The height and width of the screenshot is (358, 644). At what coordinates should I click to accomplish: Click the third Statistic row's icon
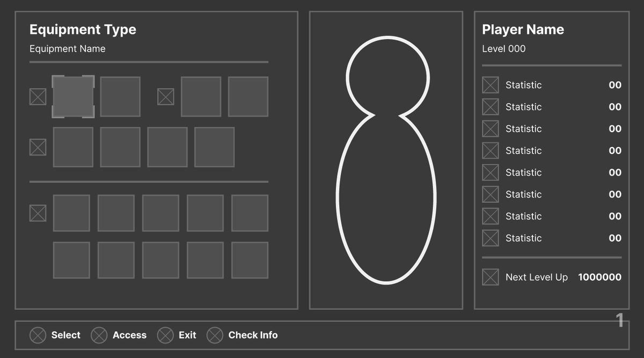(491, 129)
